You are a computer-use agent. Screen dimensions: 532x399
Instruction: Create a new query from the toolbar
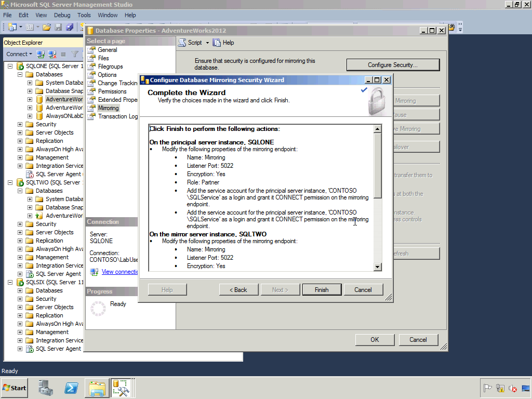12,27
